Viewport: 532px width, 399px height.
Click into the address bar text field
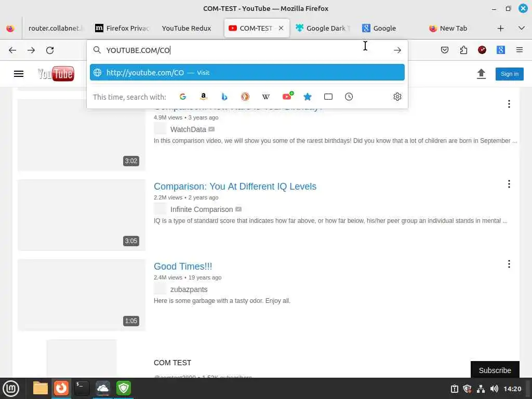click(x=247, y=50)
